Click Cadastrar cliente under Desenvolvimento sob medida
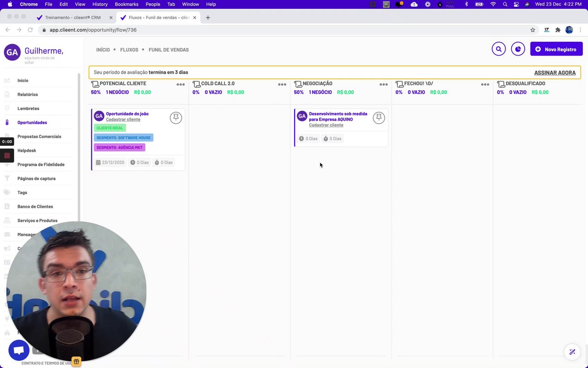588x368 pixels. [326, 125]
